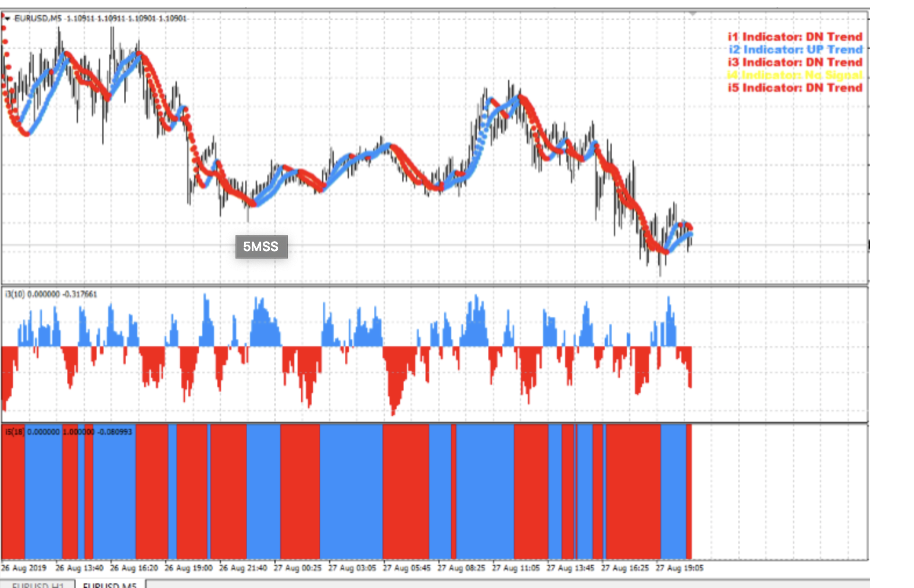Image resolution: width=914 pixels, height=588 pixels.
Task: Select the EURUSD,M5 chart tab
Action: point(110,585)
